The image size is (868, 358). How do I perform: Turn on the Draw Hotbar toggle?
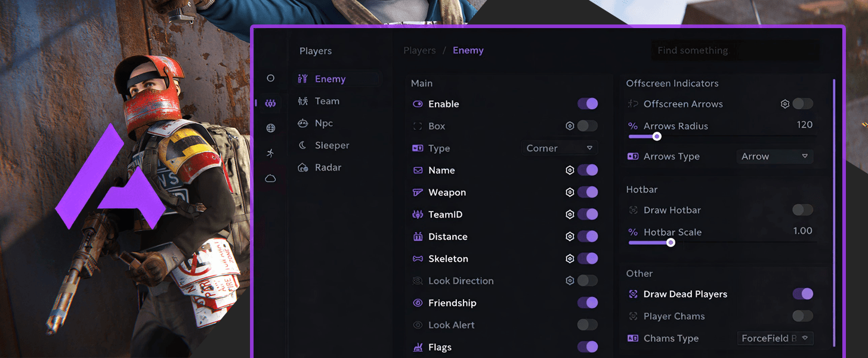click(x=802, y=210)
